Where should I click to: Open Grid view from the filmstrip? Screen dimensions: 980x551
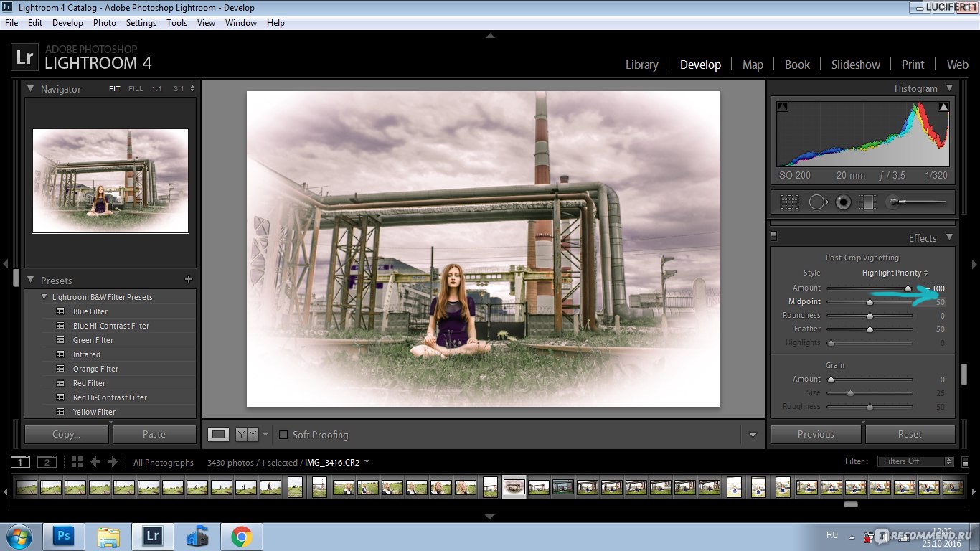point(77,462)
